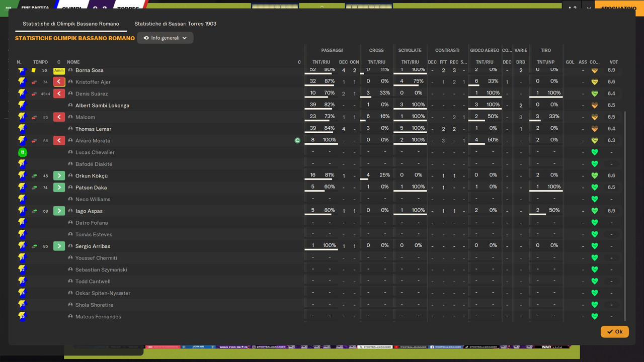Image resolution: width=644 pixels, height=362 pixels.
Task: Click the profile icon beside Albert Sambi Lokonga
Action: tap(70, 106)
